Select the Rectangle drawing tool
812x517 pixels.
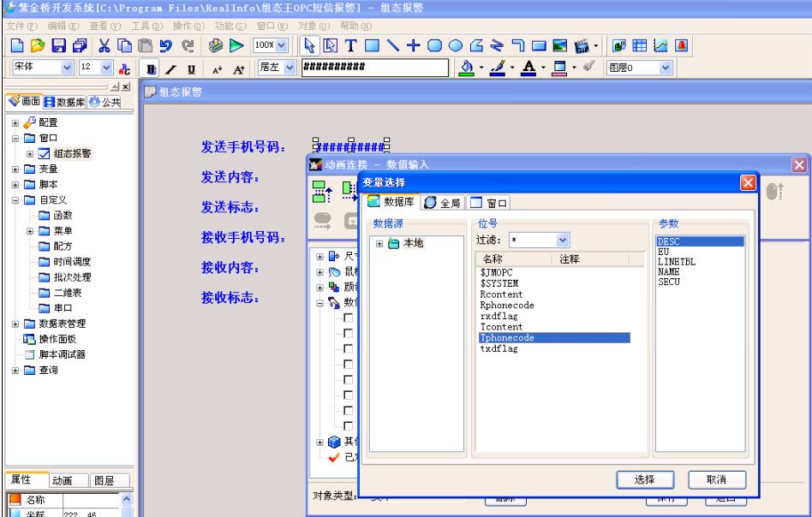(x=372, y=45)
